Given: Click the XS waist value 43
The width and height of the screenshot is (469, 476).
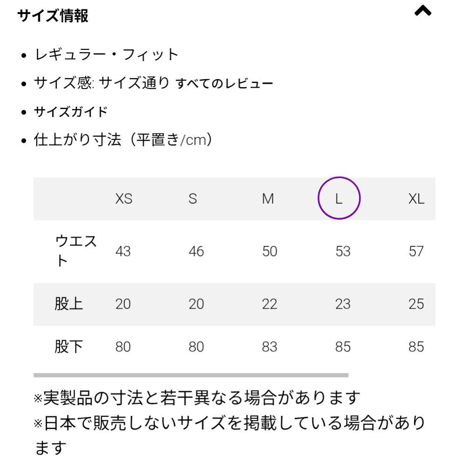Looking at the screenshot, I should (x=123, y=252).
